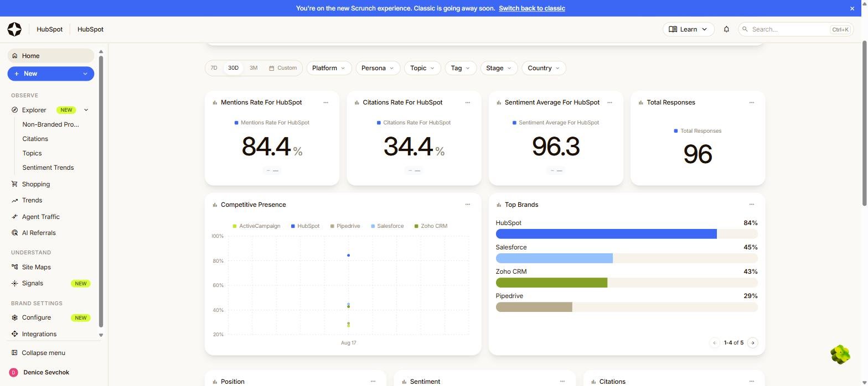Open Citations under Explorer

coord(35,139)
